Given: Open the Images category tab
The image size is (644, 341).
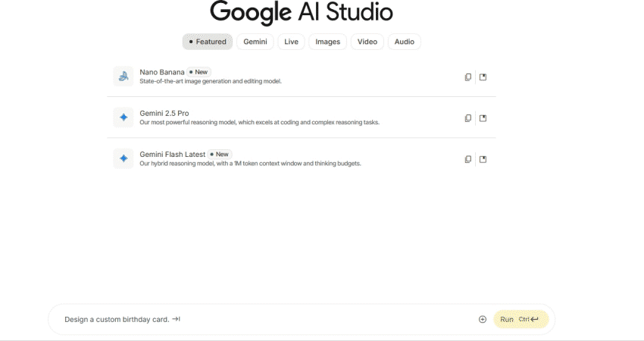Looking at the screenshot, I should [328, 42].
